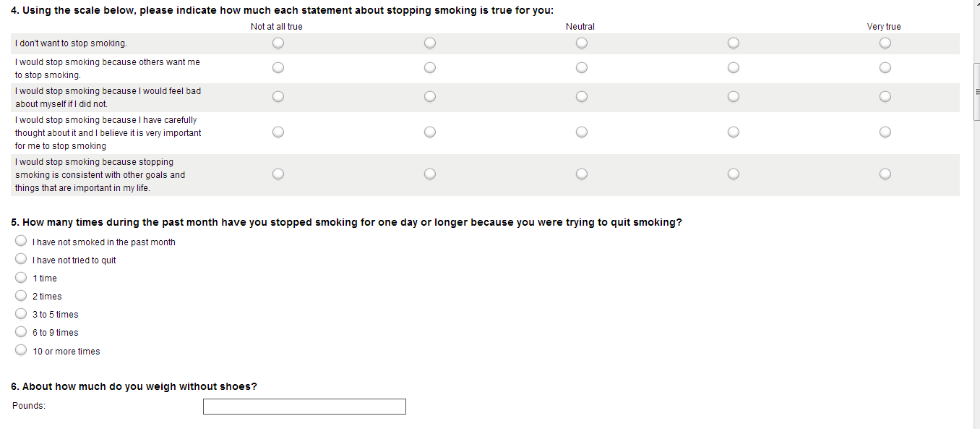Click the Pounds weight input field

(304, 407)
